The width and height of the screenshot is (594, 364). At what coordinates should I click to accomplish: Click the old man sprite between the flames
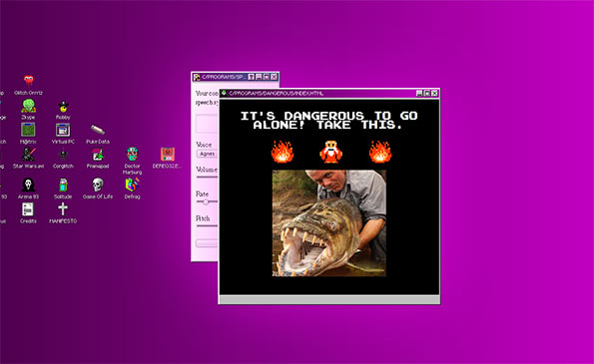coord(330,152)
